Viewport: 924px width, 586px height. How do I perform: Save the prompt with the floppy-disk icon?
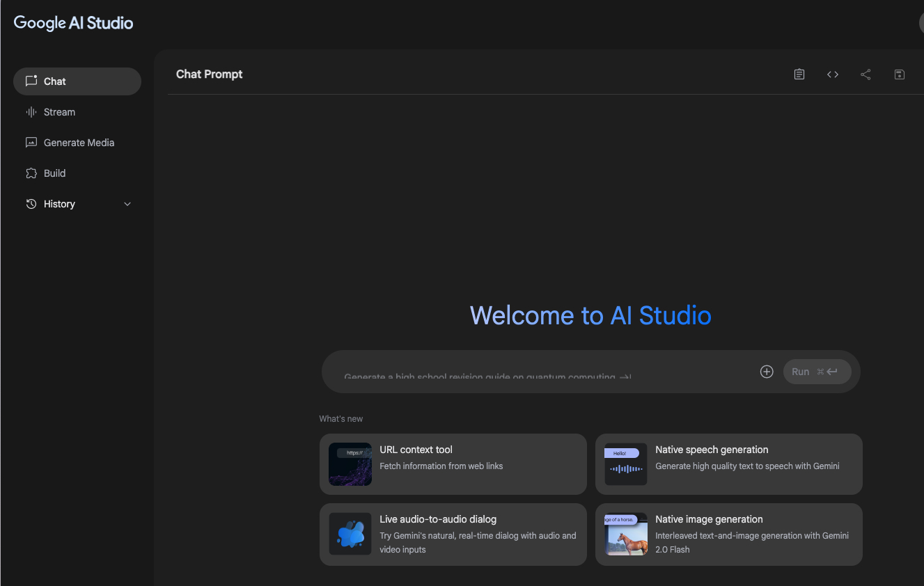pos(900,74)
